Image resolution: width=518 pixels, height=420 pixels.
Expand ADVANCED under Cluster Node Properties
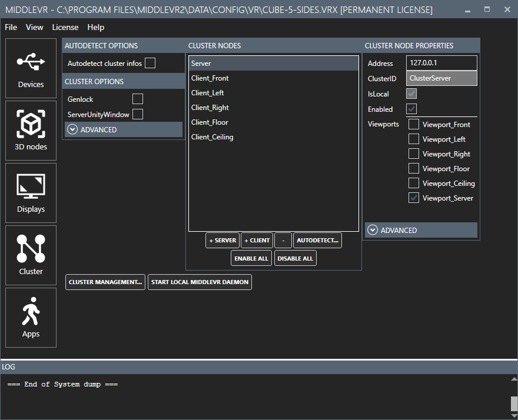point(421,230)
